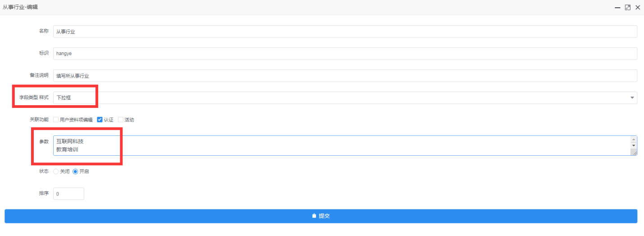Select the 排序 number field
This screenshot has width=644, height=236.
68,194
